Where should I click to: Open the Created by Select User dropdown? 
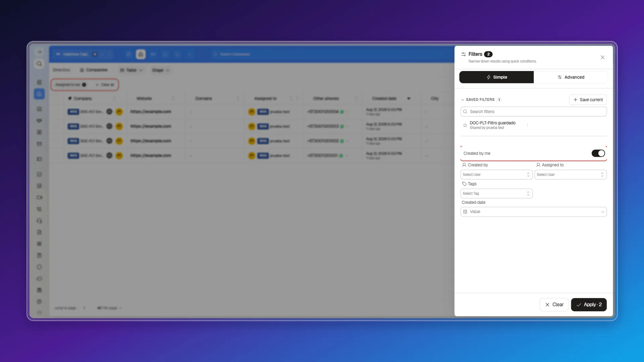(496, 175)
